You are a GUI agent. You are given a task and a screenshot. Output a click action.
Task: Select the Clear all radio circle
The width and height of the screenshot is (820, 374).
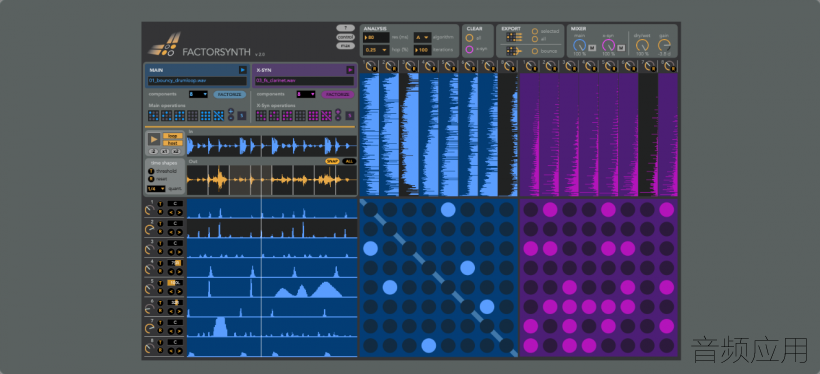click(x=470, y=38)
